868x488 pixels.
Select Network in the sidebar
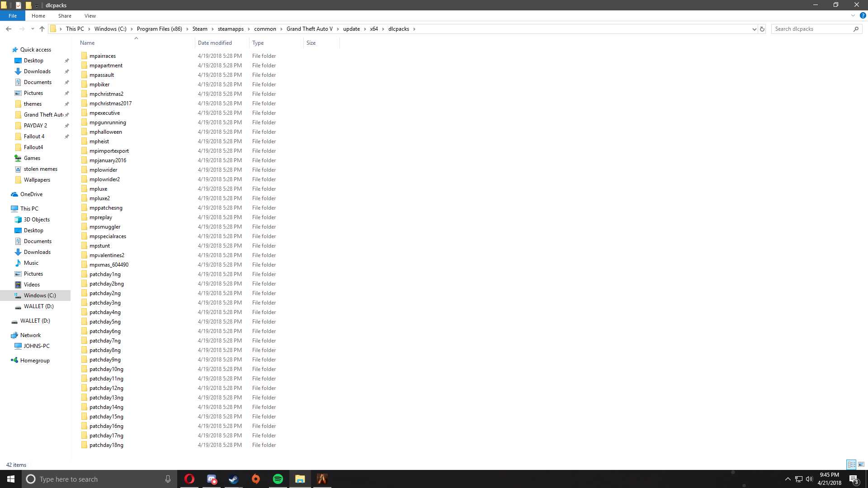coord(30,335)
